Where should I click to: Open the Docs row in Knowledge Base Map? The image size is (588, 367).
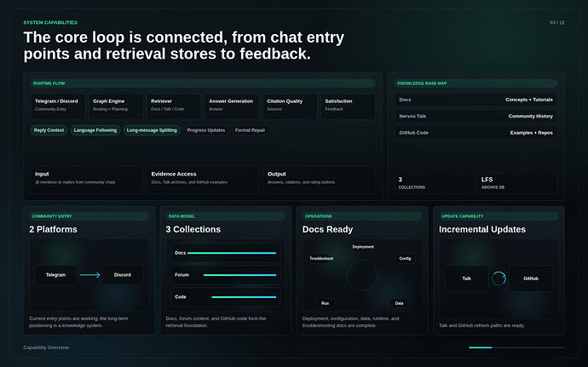[476, 100]
